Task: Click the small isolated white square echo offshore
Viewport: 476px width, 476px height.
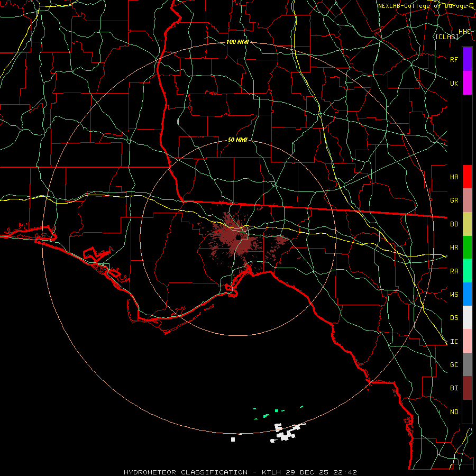Action: pyautogui.click(x=233, y=440)
